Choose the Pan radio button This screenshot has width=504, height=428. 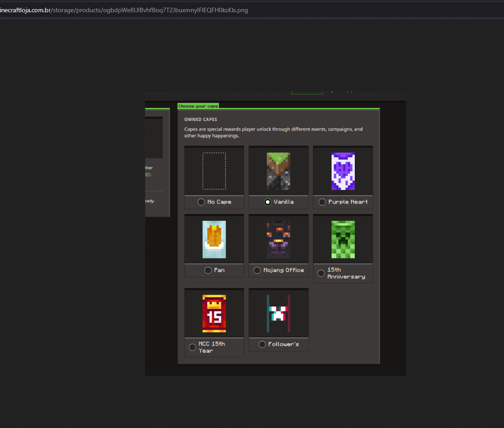(x=208, y=270)
